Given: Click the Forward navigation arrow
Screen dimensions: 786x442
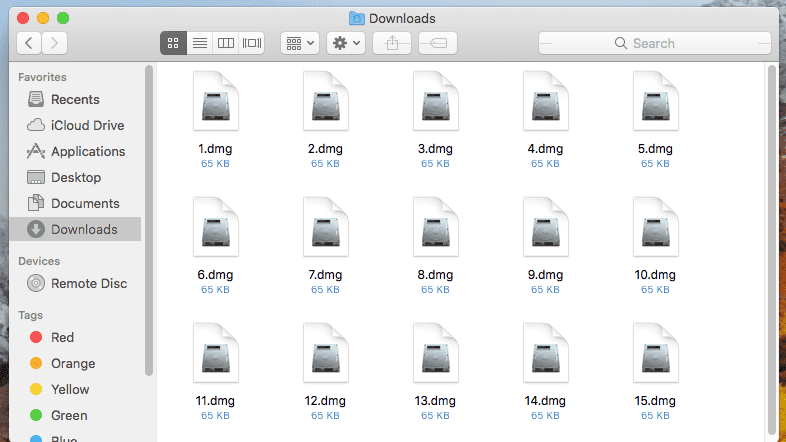Looking at the screenshot, I should [55, 43].
